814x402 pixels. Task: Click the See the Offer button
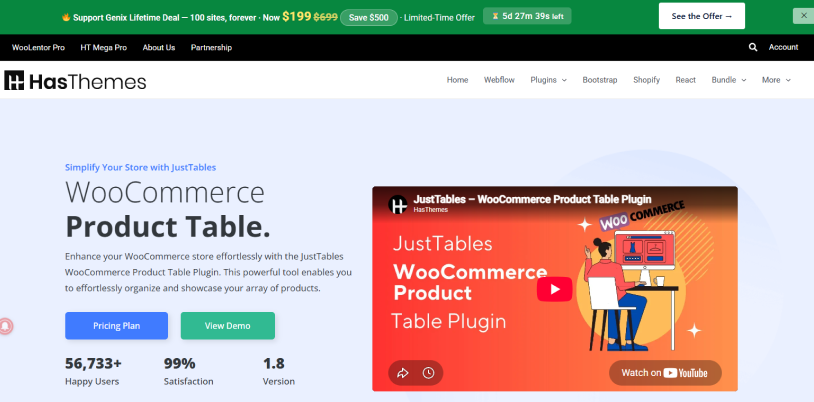pyautogui.click(x=702, y=16)
